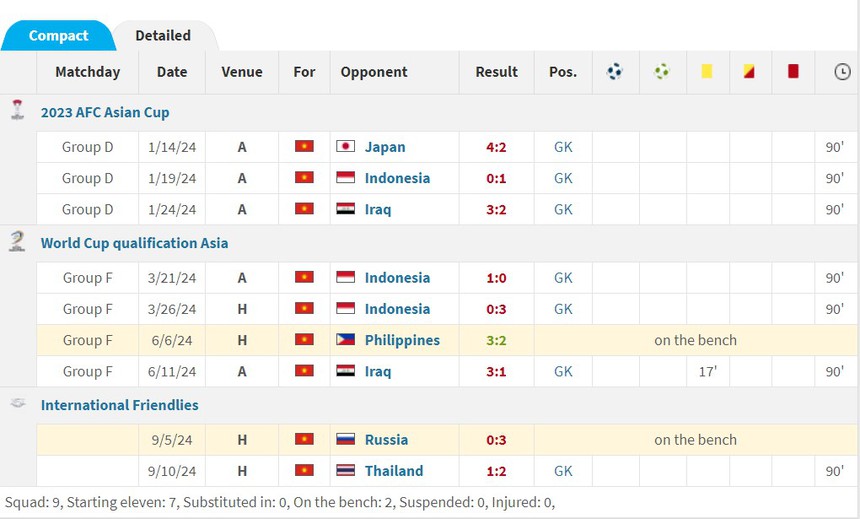Click the Japan flag icon

346,147
